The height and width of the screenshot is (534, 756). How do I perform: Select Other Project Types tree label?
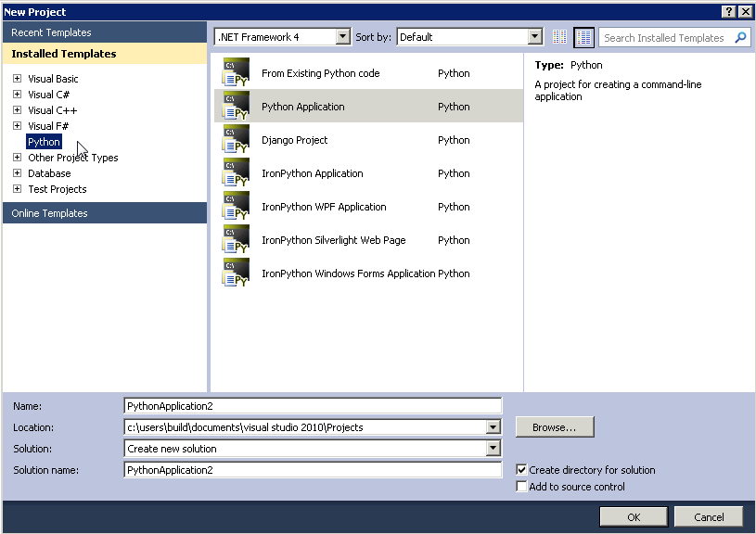[72, 158]
